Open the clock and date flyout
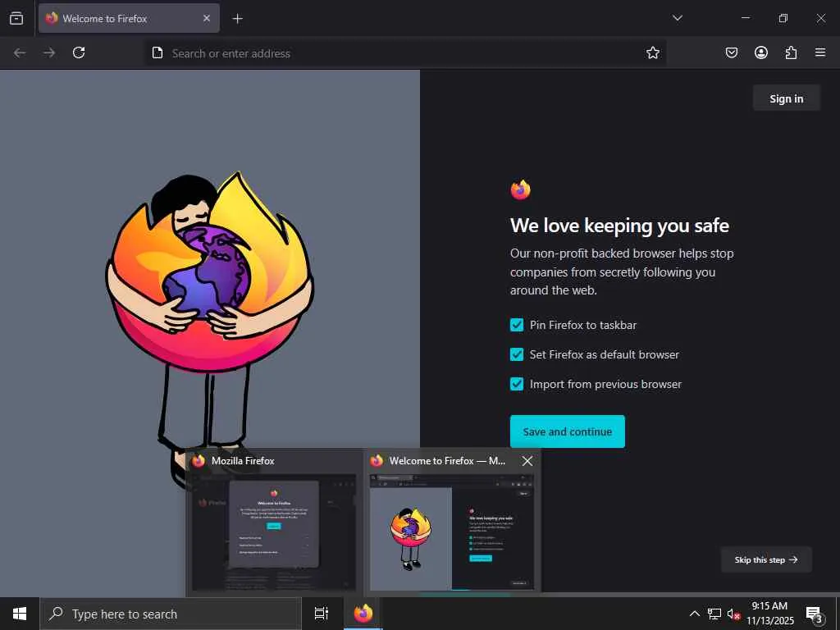Image resolution: width=840 pixels, height=630 pixels. (x=769, y=614)
